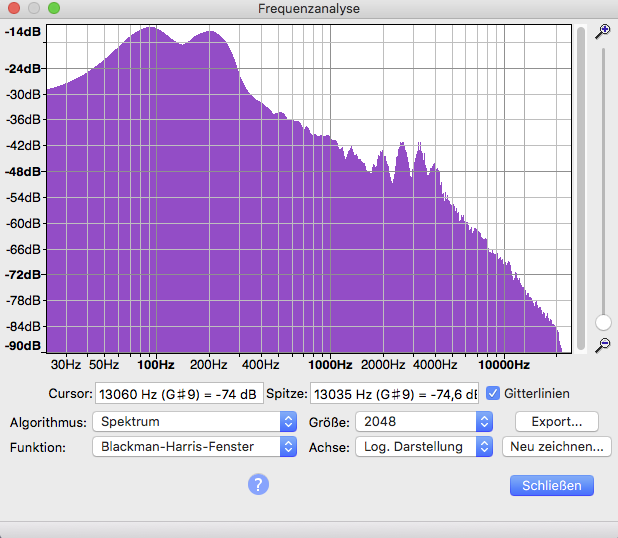Open the Achse dropdown showing Log. Darstellung
This screenshot has height=538, width=618.
click(x=424, y=447)
